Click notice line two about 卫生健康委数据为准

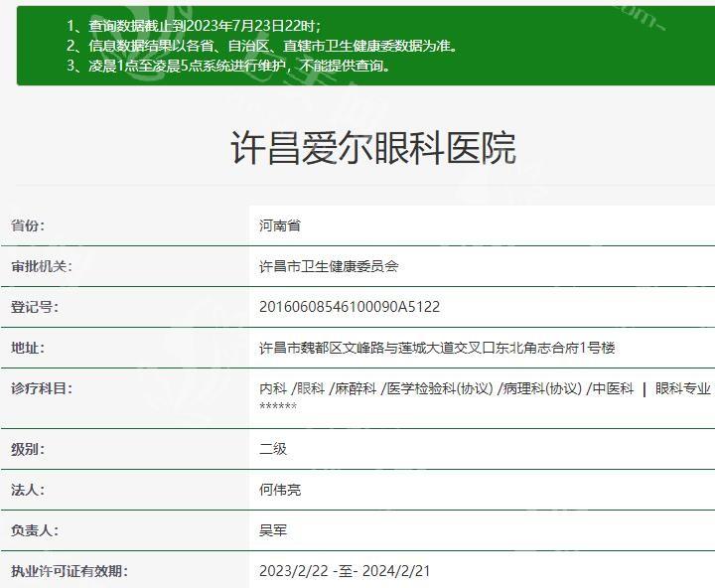[262, 46]
